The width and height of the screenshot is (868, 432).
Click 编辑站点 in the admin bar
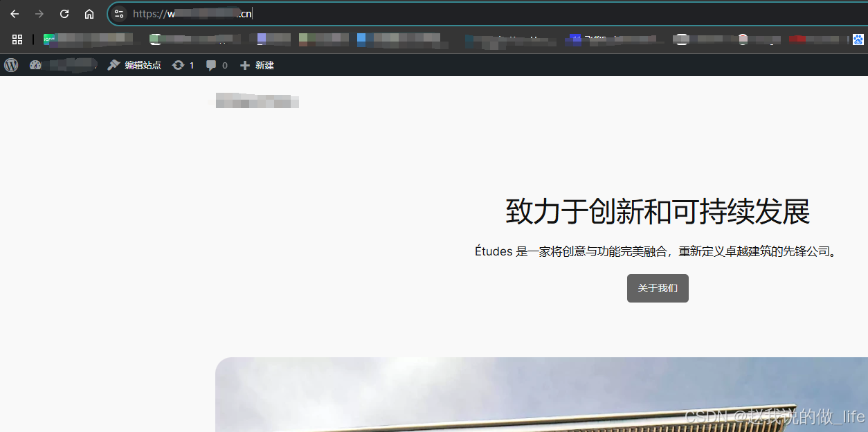[x=134, y=65]
